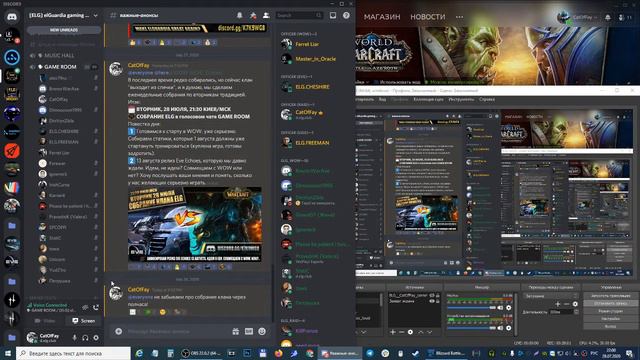The width and height of the screenshot is (640, 360).
Task: Add a source with plus in OBS Sources
Action: 392,332
